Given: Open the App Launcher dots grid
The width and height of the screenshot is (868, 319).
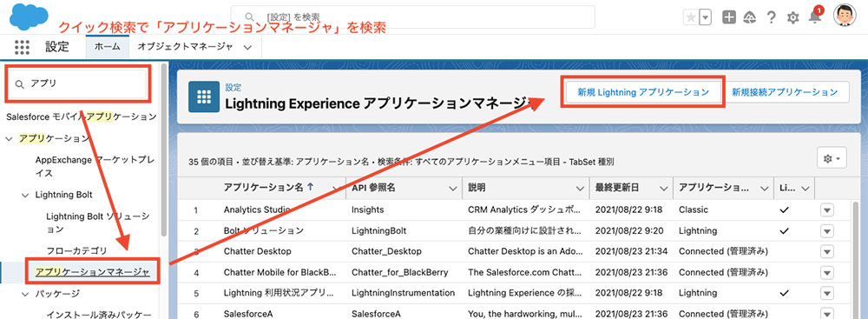Looking at the screenshot, I should coord(22,47).
